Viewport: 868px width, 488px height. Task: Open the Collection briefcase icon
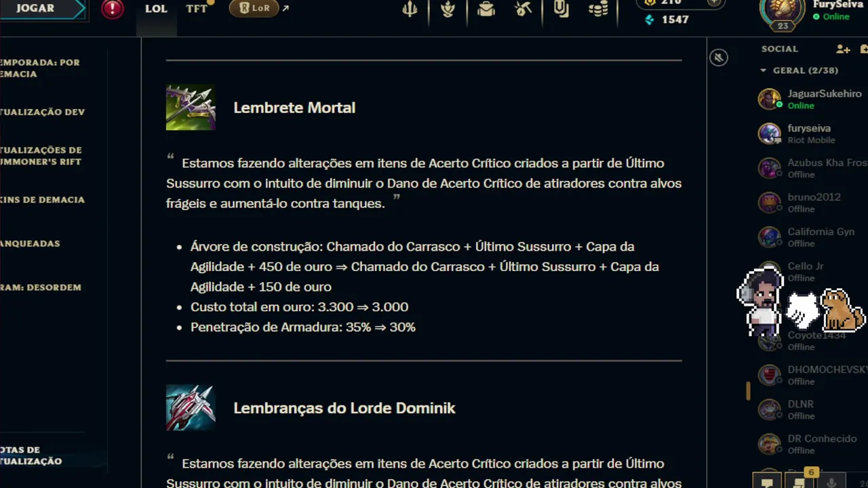486,9
